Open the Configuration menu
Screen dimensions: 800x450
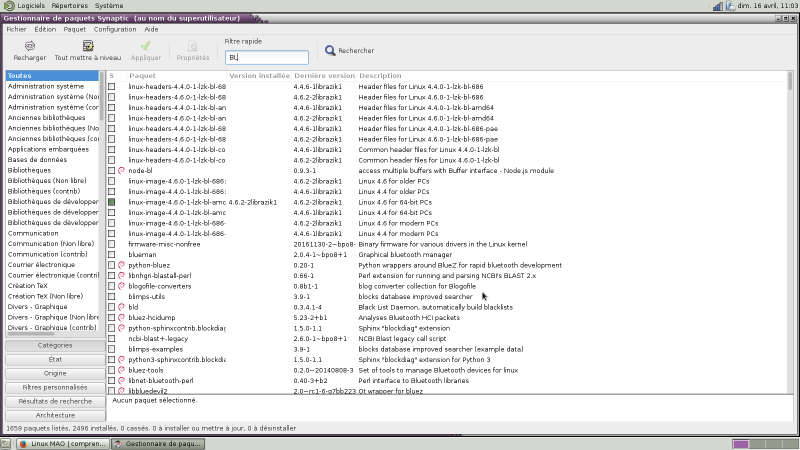pyautogui.click(x=115, y=29)
